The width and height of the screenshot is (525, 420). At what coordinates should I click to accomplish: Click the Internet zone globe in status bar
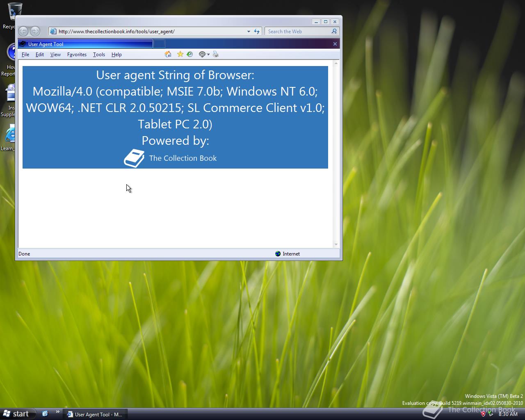278,253
